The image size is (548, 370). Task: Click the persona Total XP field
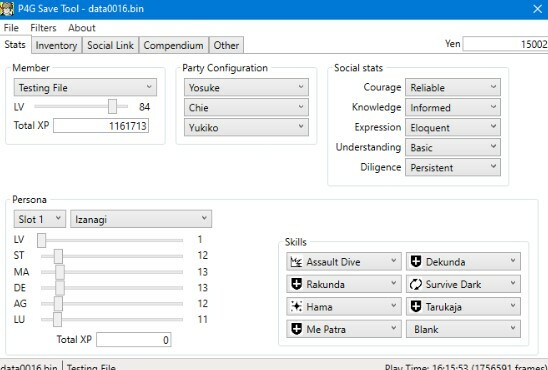tap(134, 340)
